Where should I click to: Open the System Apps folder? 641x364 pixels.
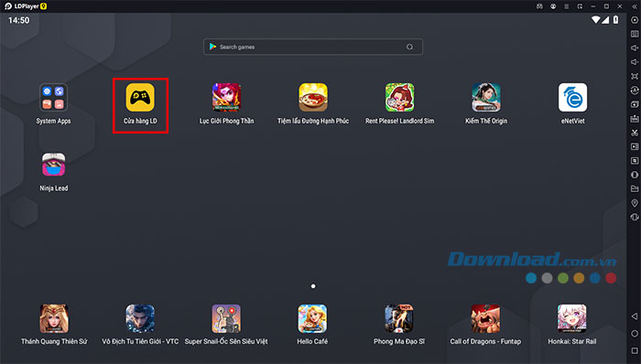(53, 98)
